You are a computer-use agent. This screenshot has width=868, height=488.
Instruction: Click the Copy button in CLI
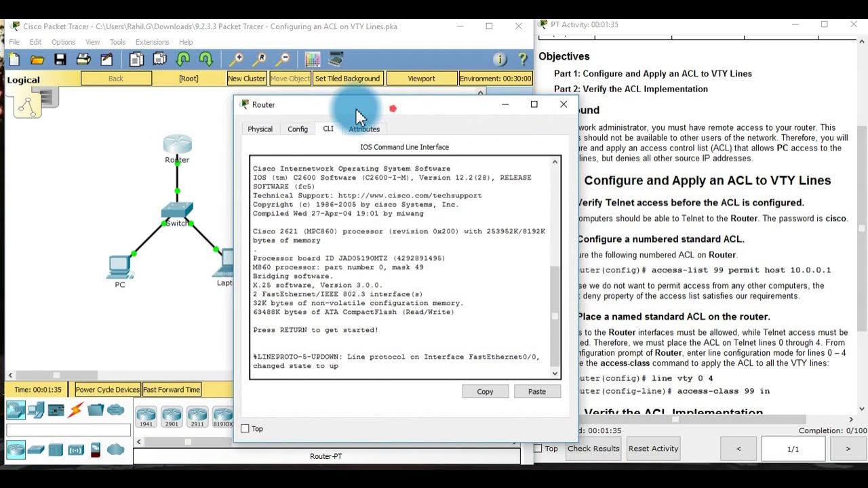click(485, 391)
